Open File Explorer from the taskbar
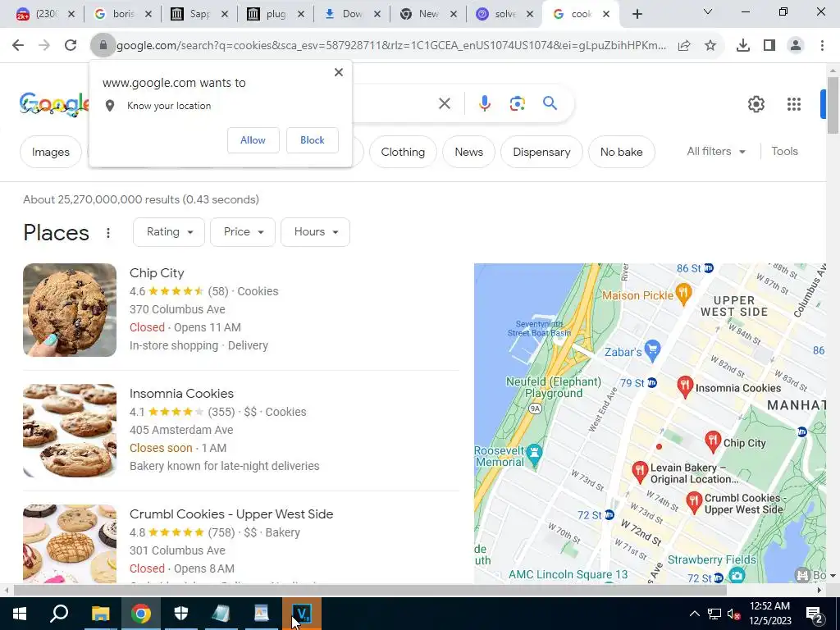This screenshot has height=630, width=840. tap(100, 614)
